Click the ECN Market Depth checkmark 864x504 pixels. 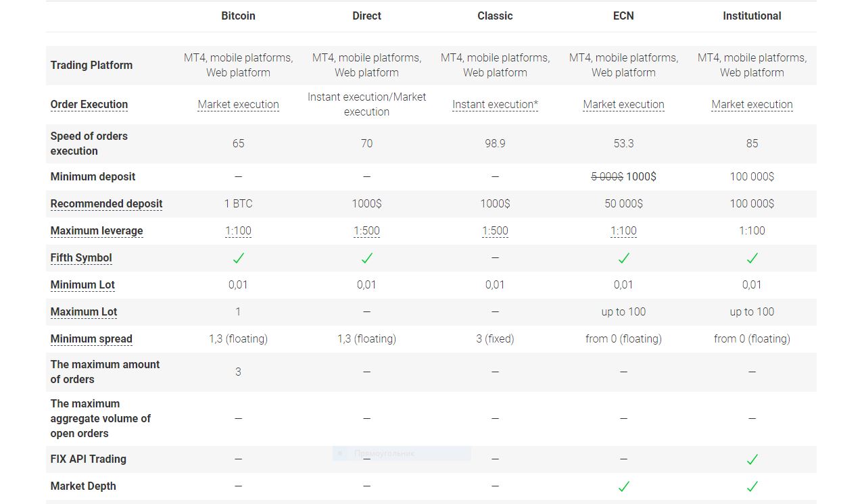coord(623,486)
